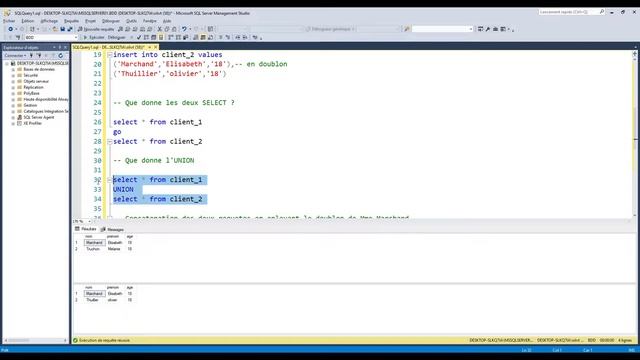This screenshot has height=360, width=640.
Task: Select the SQL Server Agent tree item
Action: coord(38,117)
